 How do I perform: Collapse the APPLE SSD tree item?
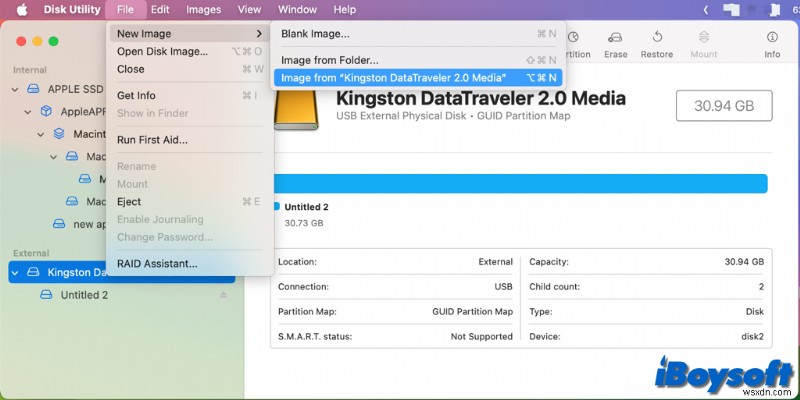15,89
